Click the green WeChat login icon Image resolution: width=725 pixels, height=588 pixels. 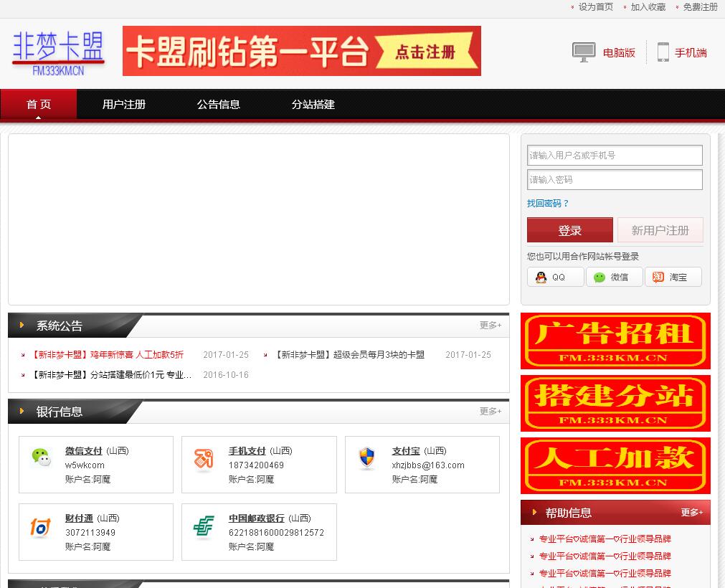pos(600,278)
